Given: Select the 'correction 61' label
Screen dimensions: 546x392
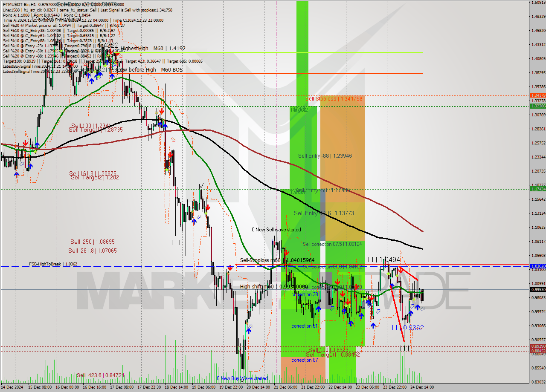Looking at the screenshot, I should pyautogui.click(x=305, y=326).
